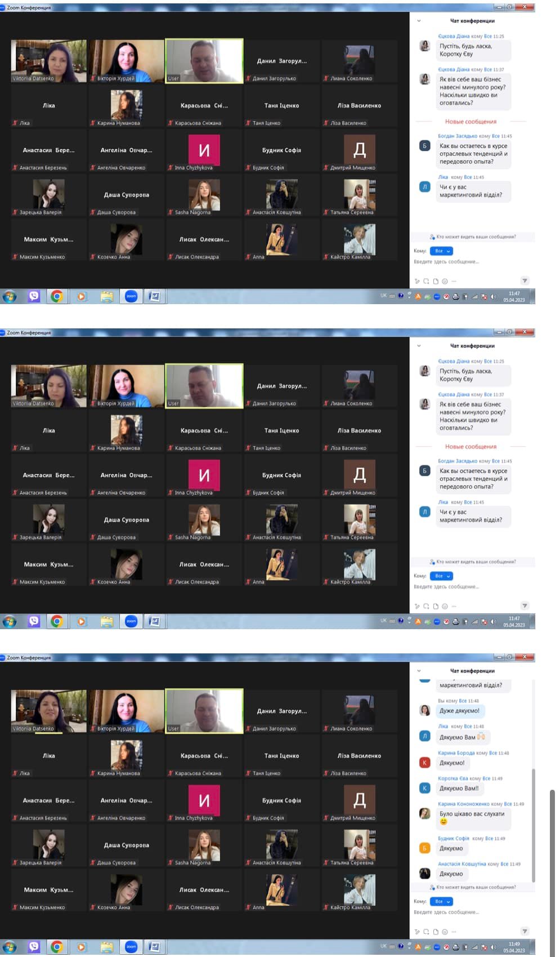Click the volume tray icon in top screenshot
The width and height of the screenshot is (560, 957).
[x=494, y=297]
